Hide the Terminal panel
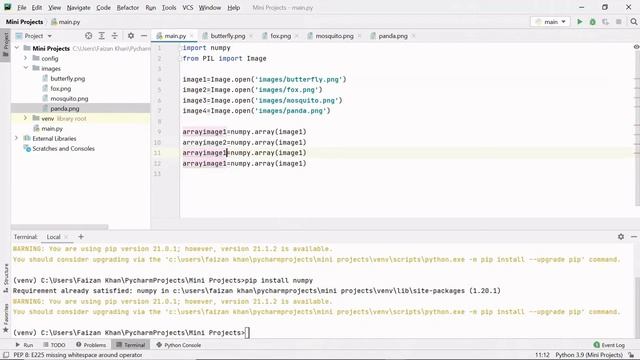 coord(633,236)
